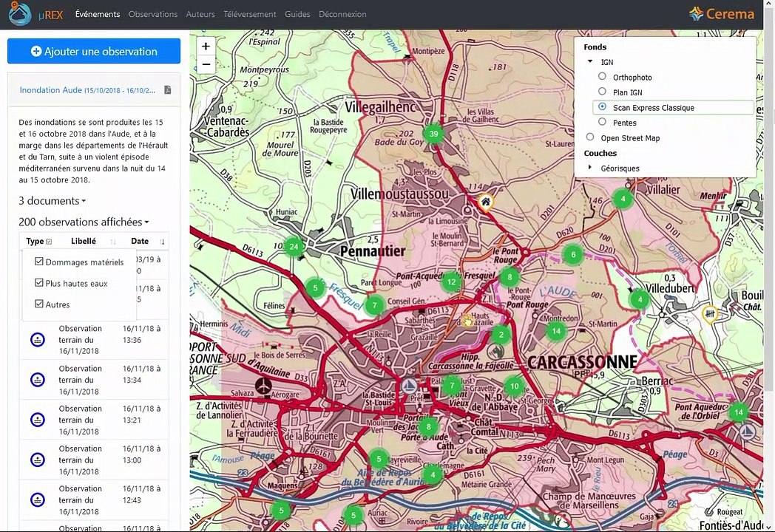Open the 14 cluster near Montredon
The height and width of the screenshot is (532, 775).
[x=556, y=331]
